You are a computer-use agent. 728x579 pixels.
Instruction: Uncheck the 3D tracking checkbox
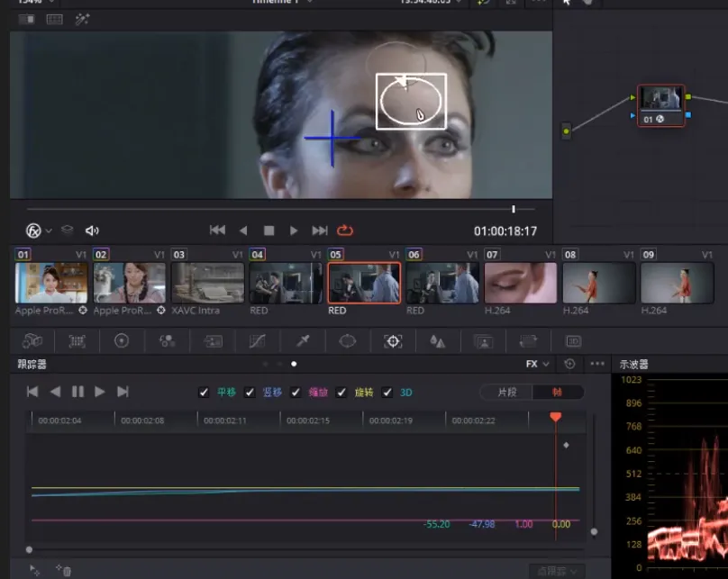(387, 393)
